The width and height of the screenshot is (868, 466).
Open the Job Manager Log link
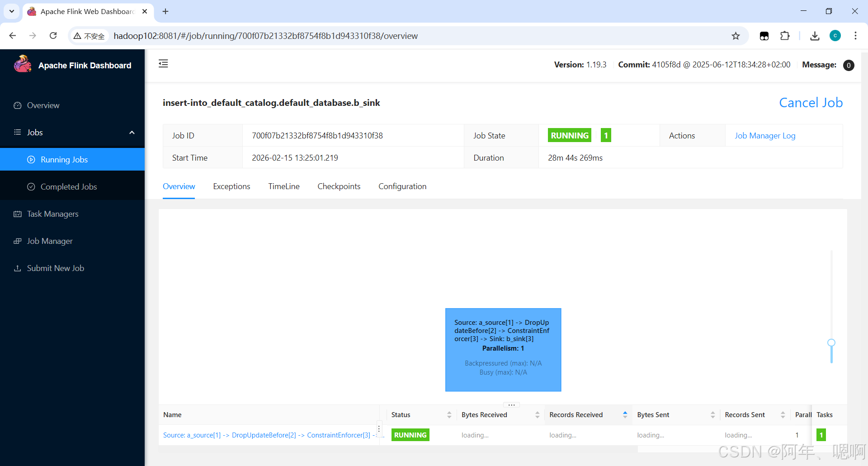pos(765,136)
